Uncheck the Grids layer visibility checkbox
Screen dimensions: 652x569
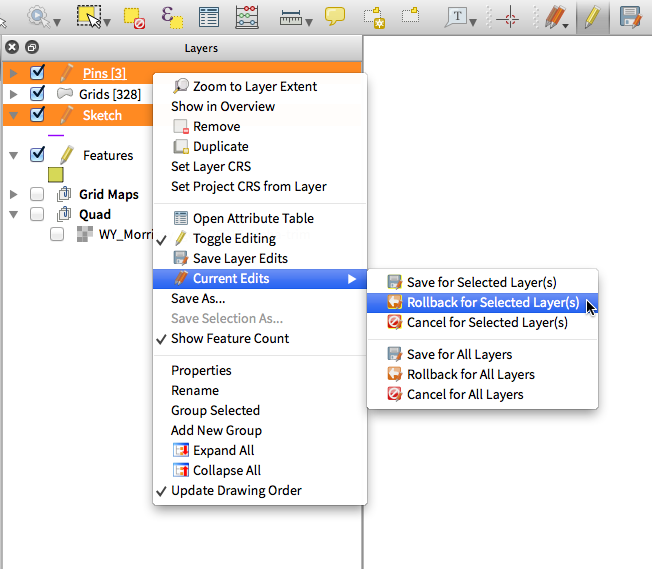pyautogui.click(x=38, y=94)
